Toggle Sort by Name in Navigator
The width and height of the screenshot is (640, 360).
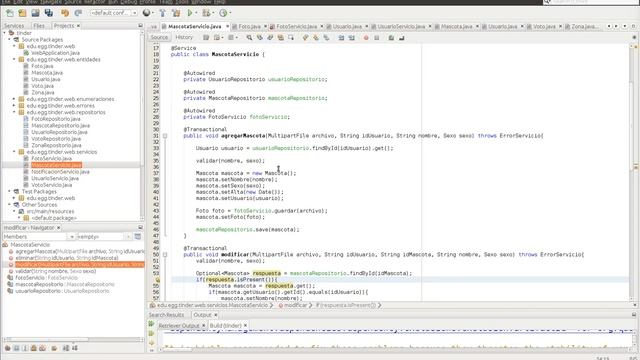pos(66,348)
